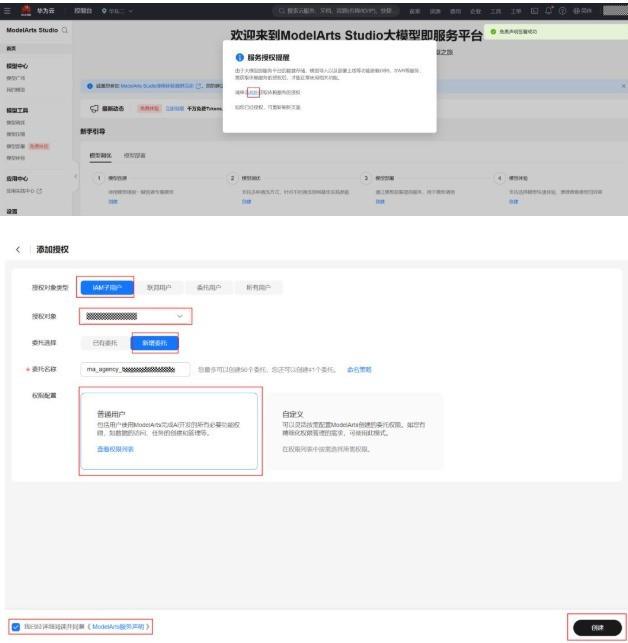Click the blue link under step 2

(x=246, y=201)
